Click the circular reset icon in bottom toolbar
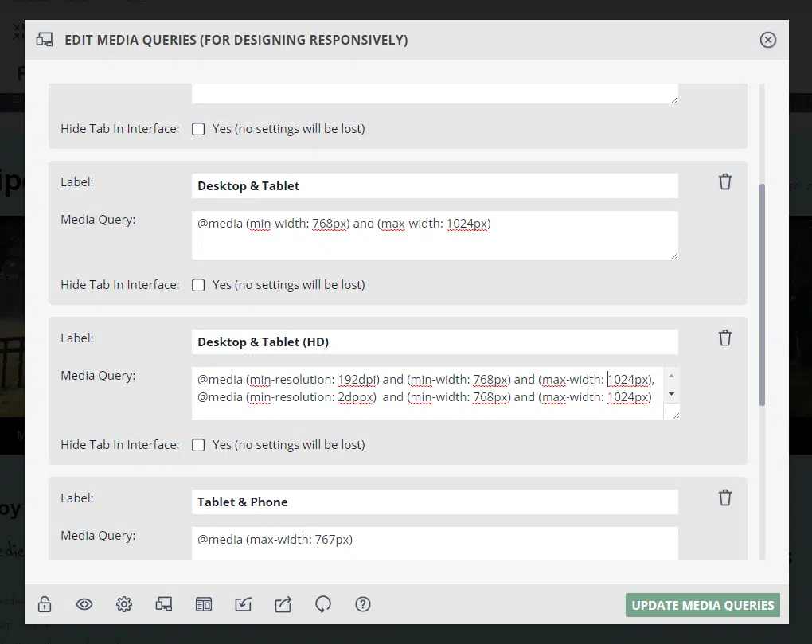812x644 pixels. [x=323, y=605]
